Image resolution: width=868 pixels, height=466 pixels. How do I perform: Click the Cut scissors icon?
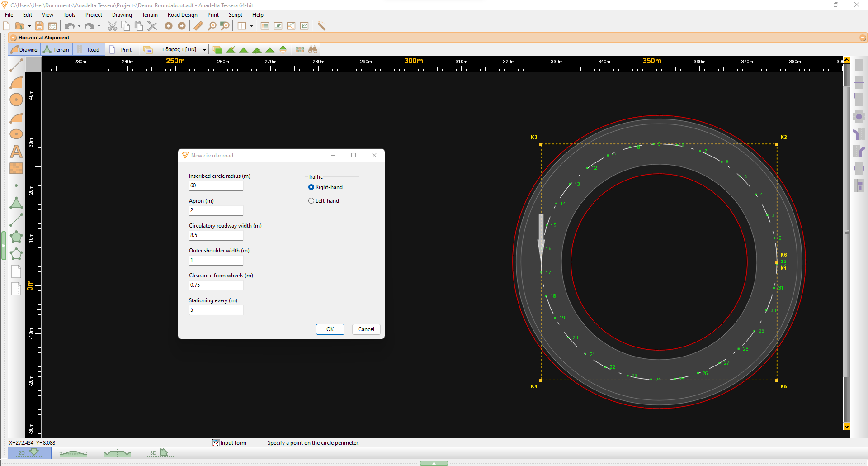point(112,26)
